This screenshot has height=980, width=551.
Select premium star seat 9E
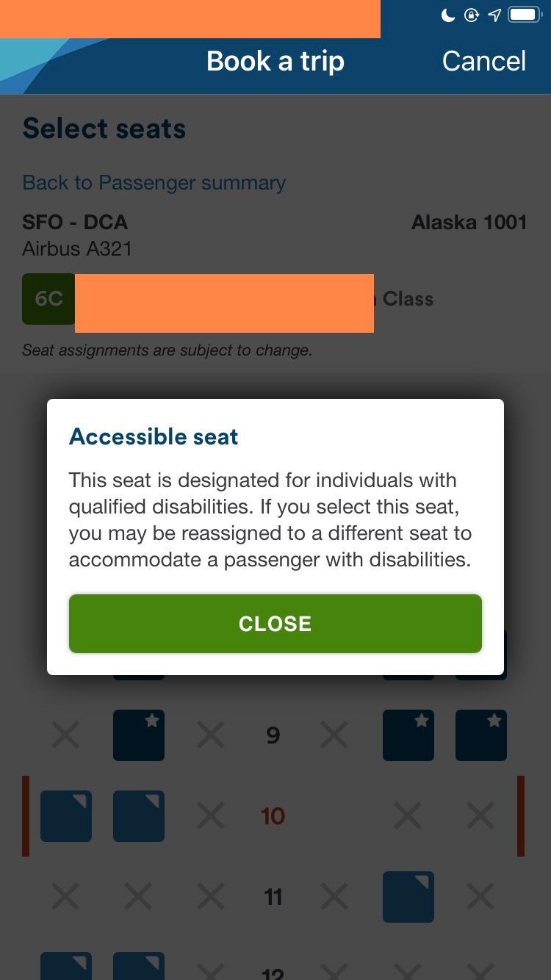coord(408,735)
